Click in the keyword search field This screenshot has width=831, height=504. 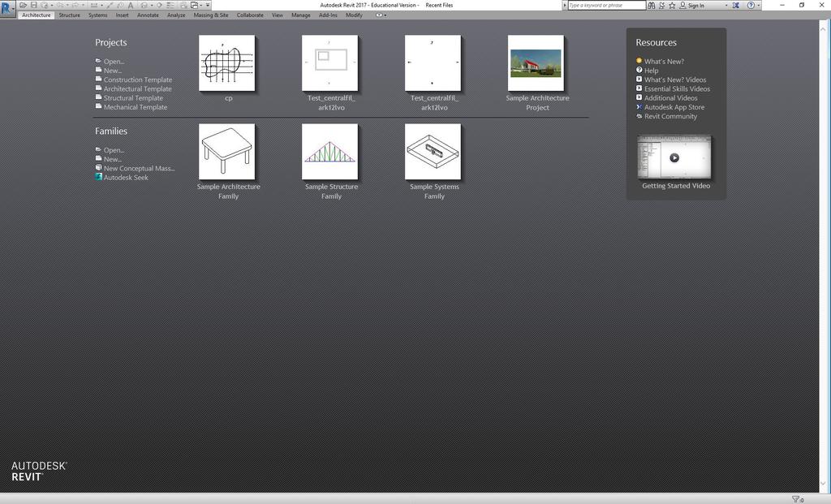coord(607,6)
